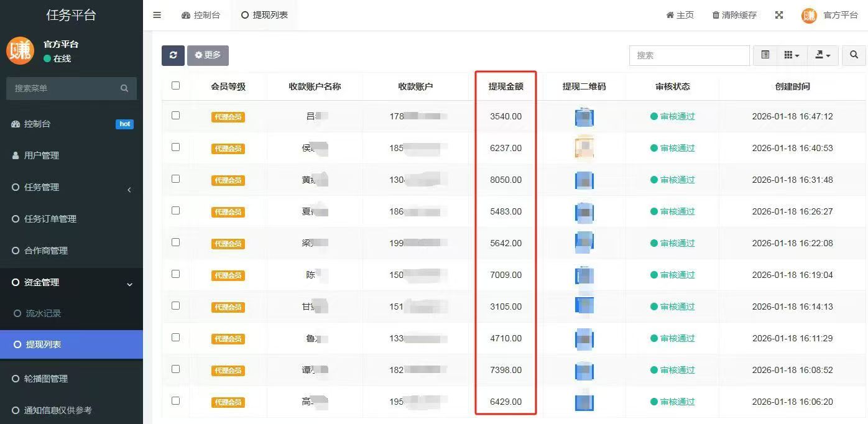Viewport: 868px width, 424px height.
Task: Click the orange 赚 platform logo in the sidebar
Action: click(20, 51)
